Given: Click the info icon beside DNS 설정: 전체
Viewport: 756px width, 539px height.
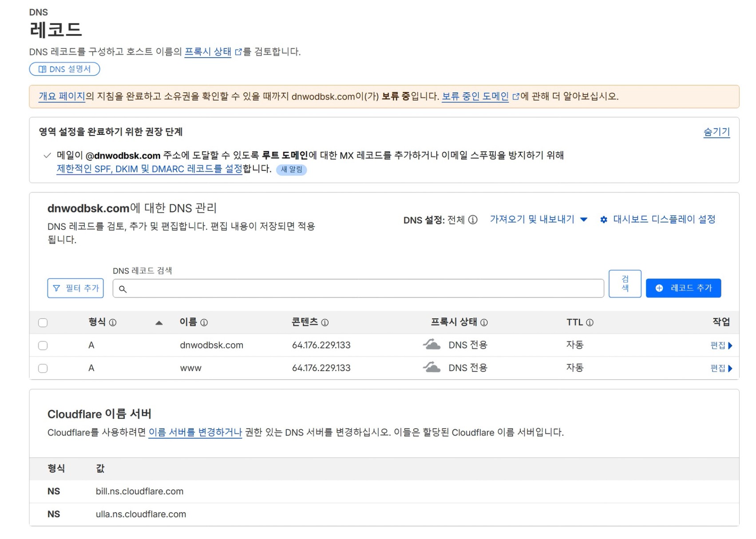Looking at the screenshot, I should pos(473,220).
